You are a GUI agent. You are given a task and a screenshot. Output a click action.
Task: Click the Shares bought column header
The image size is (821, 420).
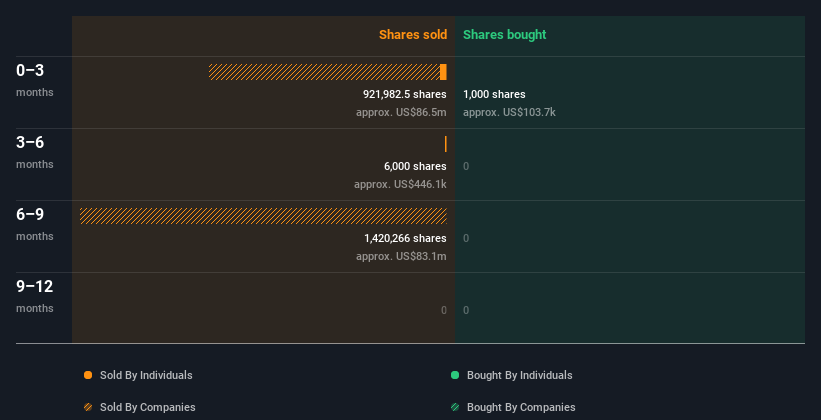click(505, 35)
